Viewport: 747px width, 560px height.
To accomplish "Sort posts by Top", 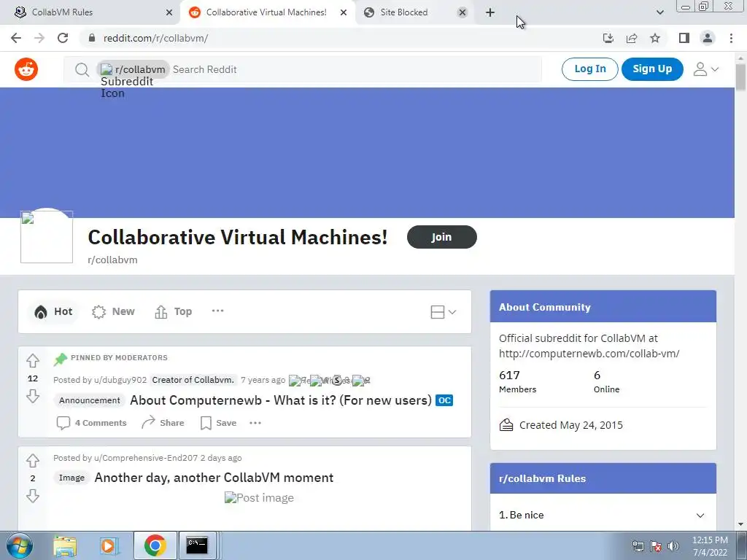I will pos(174,311).
